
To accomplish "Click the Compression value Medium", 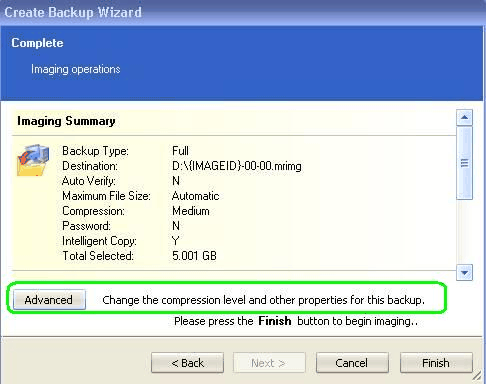I will click(x=191, y=211).
